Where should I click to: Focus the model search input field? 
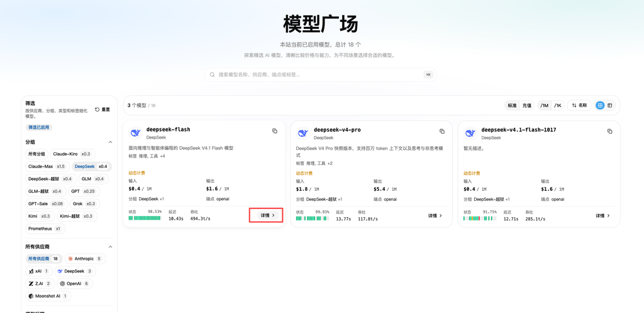(320, 75)
